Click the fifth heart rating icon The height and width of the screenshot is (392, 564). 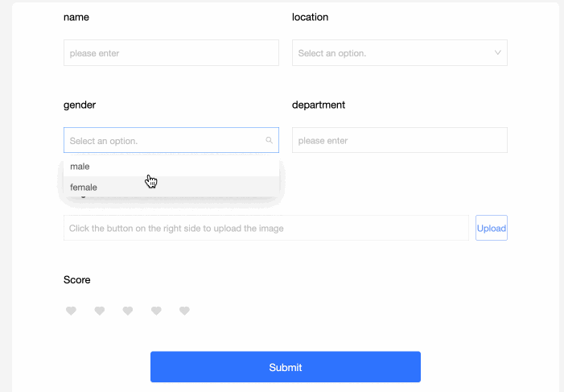point(184,311)
